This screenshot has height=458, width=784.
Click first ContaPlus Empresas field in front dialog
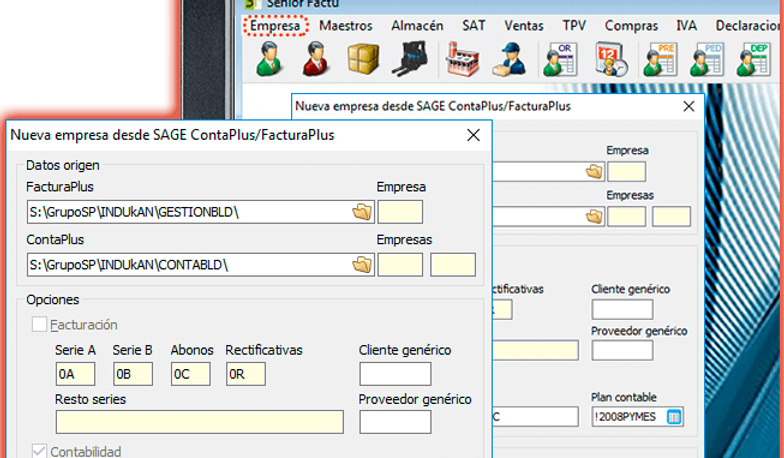[x=400, y=264]
